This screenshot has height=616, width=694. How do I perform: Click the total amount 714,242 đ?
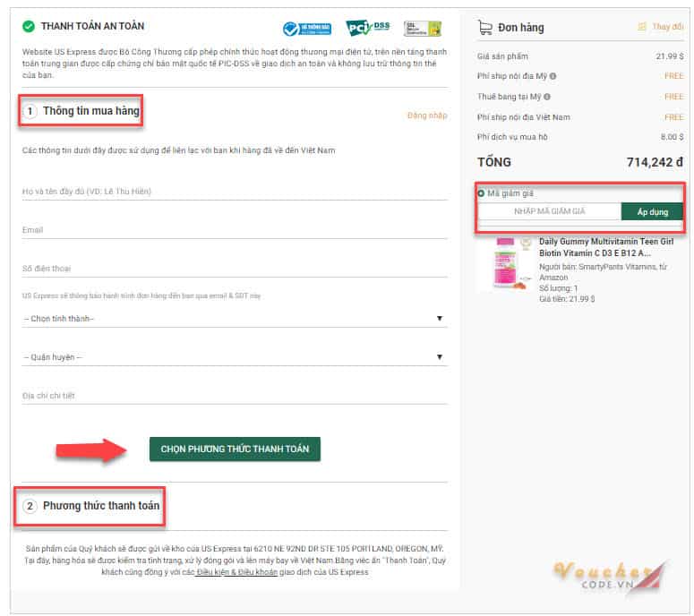(x=655, y=162)
